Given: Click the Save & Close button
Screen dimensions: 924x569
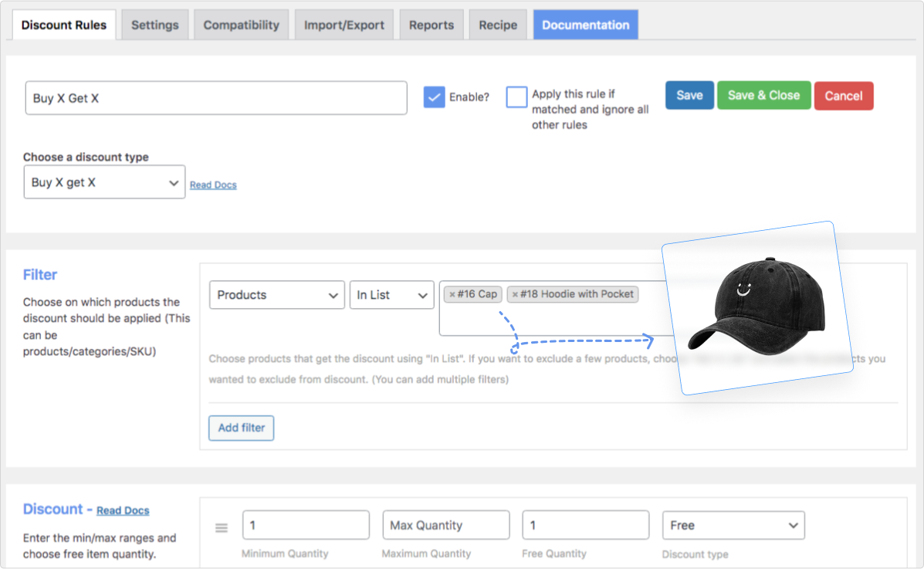Looking at the screenshot, I should [x=763, y=96].
